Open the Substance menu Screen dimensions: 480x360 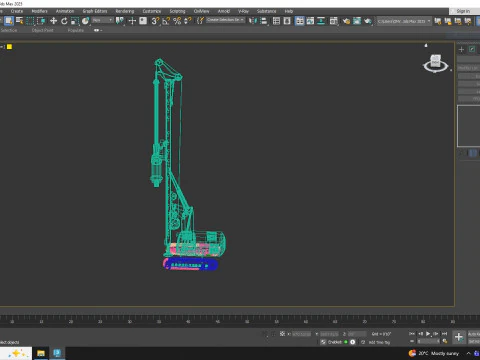(x=266, y=11)
